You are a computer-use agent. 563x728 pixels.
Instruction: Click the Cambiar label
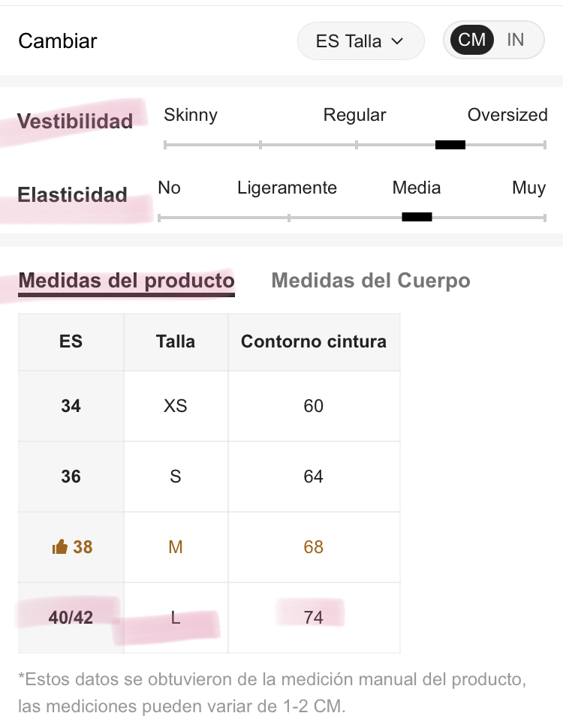pos(58,41)
